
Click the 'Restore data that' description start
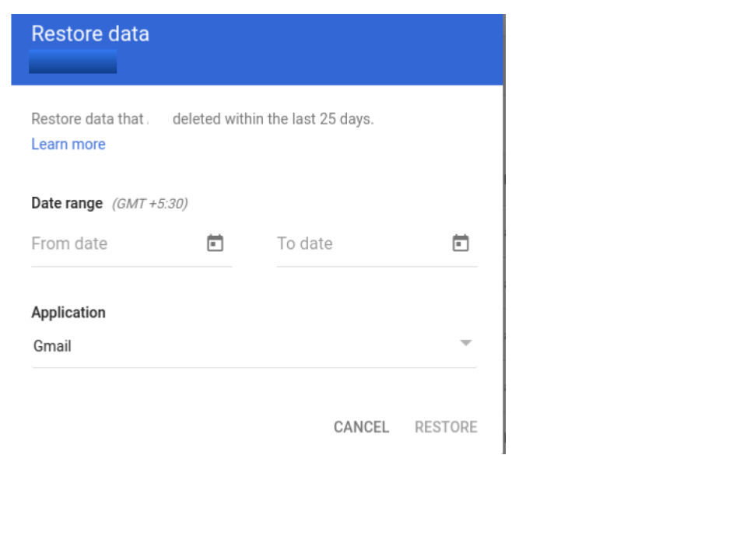click(88, 119)
